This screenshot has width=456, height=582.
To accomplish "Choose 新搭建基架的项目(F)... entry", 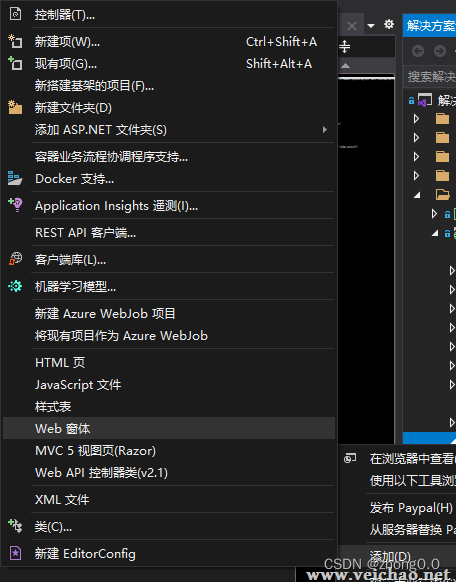I will tap(169, 86).
